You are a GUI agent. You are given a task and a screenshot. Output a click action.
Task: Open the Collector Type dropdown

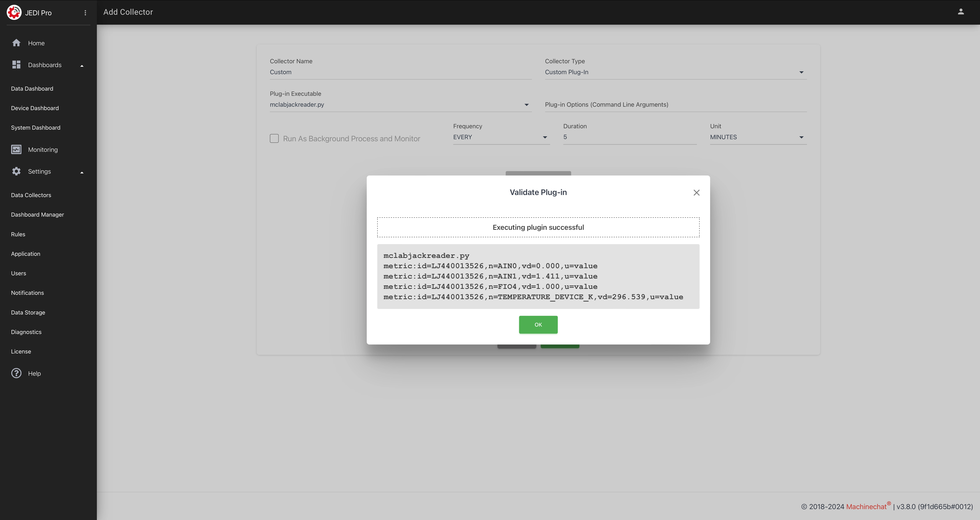point(675,72)
